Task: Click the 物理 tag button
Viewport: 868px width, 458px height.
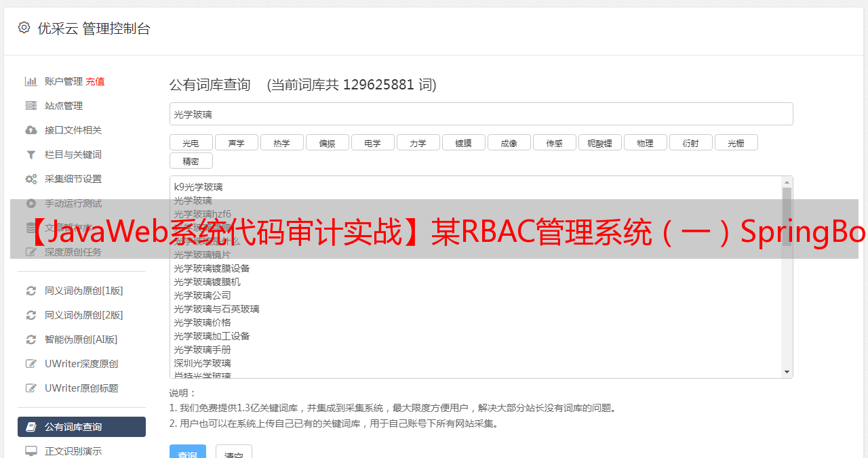Action: pos(645,142)
